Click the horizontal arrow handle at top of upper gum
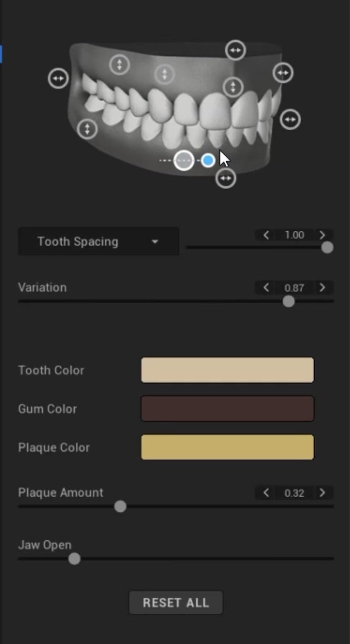 [x=235, y=50]
